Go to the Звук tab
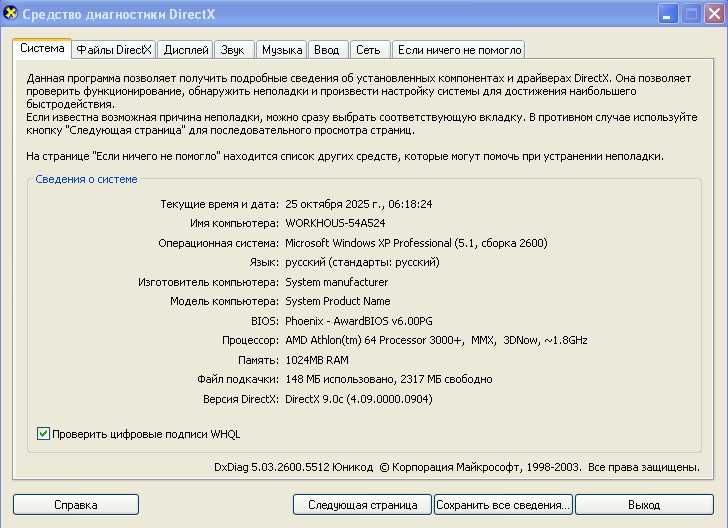The width and height of the screenshot is (728, 528). [x=232, y=50]
